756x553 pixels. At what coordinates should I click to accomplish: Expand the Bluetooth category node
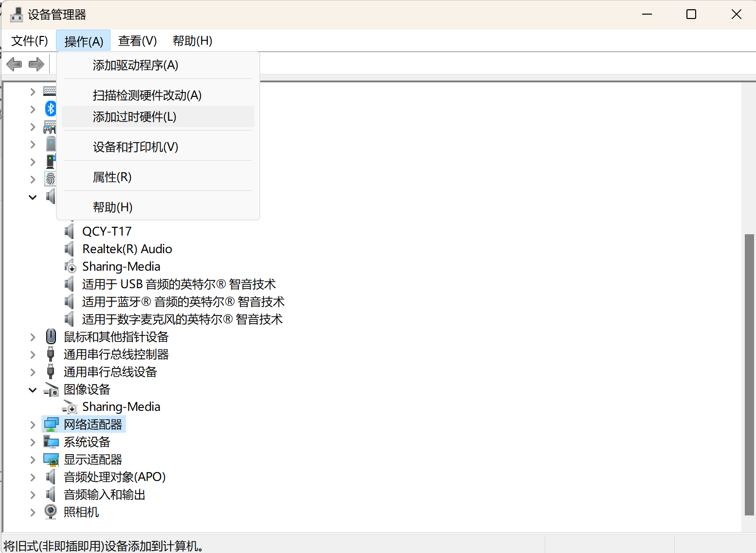(33, 109)
